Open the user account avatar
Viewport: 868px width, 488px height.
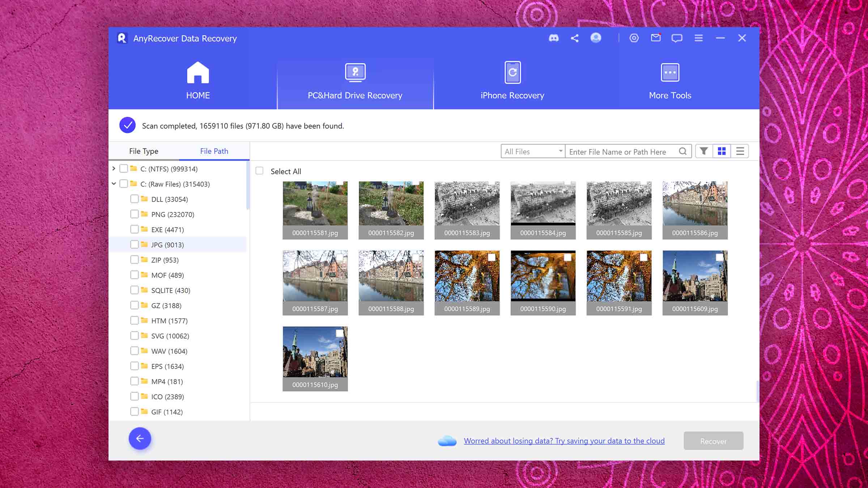pyautogui.click(x=596, y=38)
